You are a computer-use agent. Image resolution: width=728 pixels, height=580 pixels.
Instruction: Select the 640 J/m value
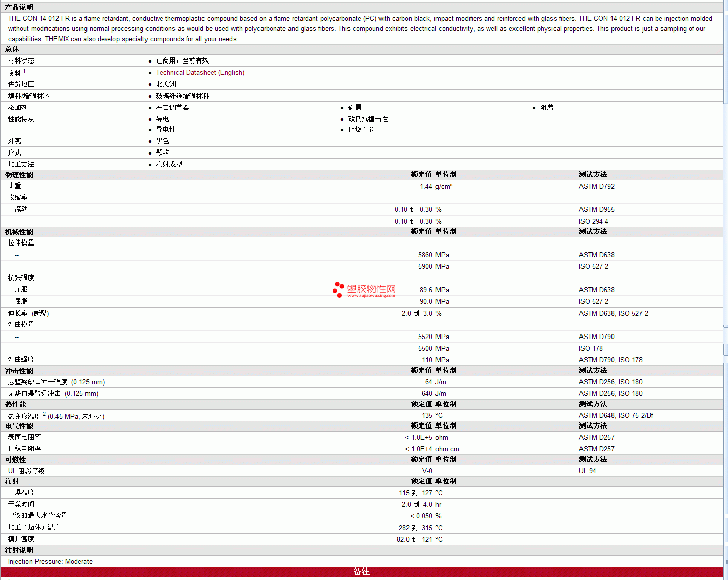coord(433,393)
